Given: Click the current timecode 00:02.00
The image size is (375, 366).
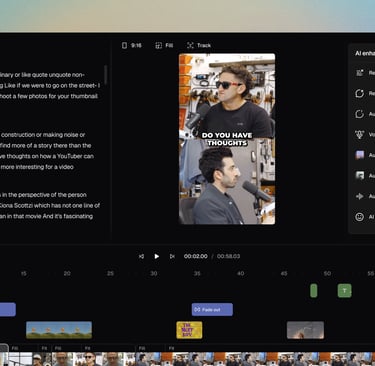Looking at the screenshot, I should [196, 256].
